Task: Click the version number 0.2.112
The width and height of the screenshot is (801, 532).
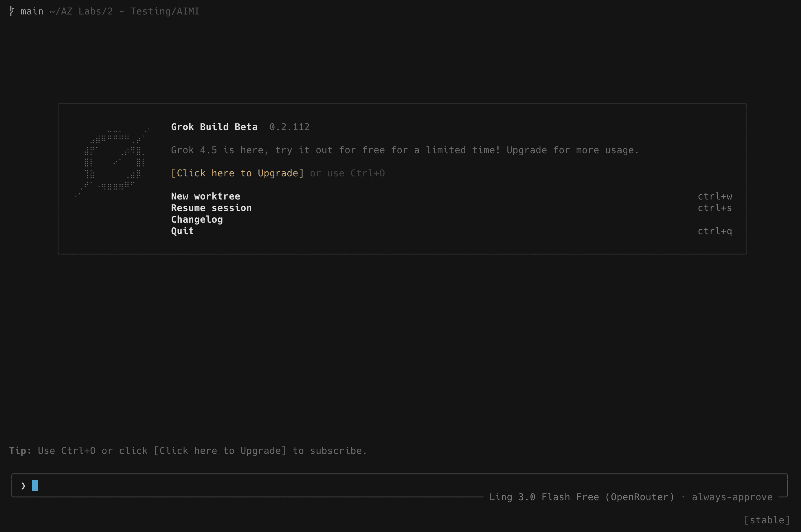Action: coord(289,127)
